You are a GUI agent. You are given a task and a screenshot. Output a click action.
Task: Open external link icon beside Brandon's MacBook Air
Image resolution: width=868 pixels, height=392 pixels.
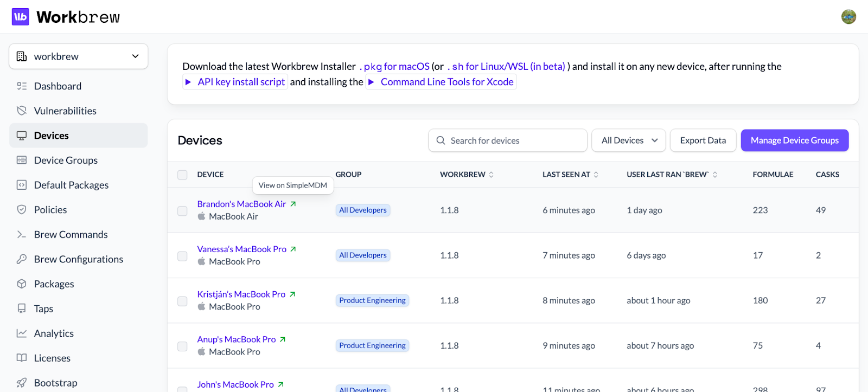(293, 204)
